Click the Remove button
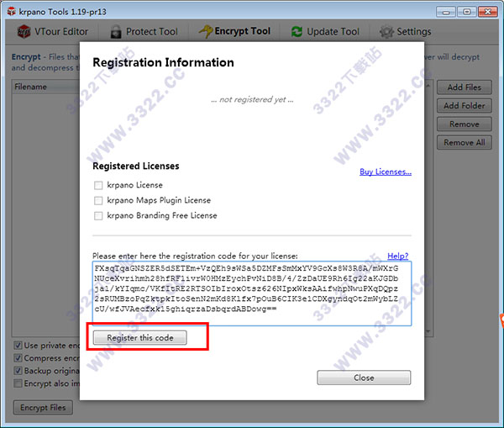Viewport: 504px width, 428px height. pos(465,124)
